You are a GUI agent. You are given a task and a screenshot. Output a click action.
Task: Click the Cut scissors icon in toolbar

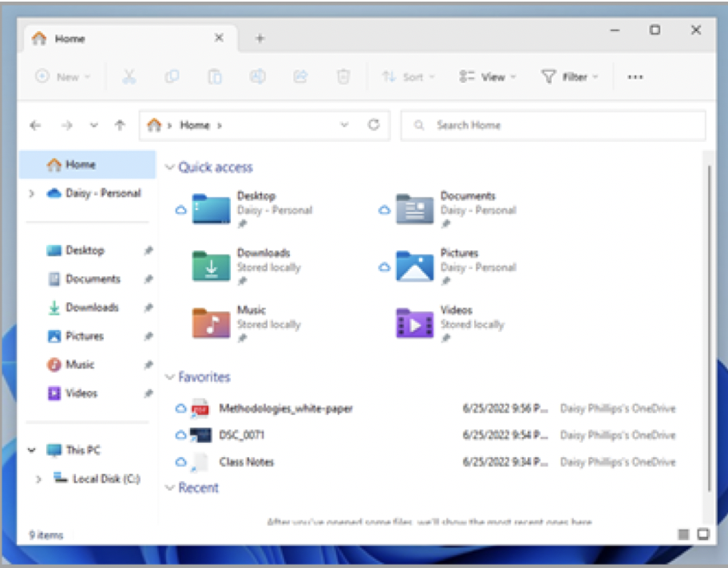click(x=129, y=77)
